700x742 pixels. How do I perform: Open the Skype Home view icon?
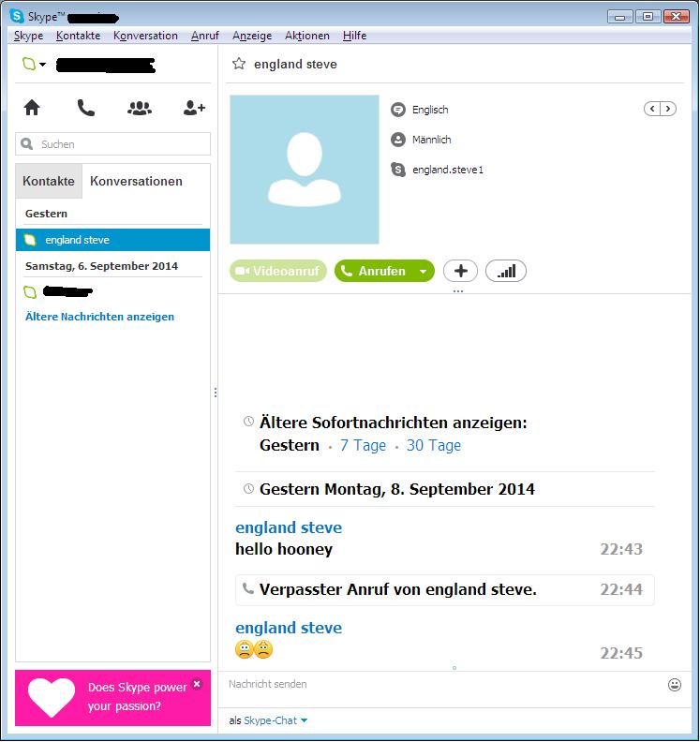pyautogui.click(x=32, y=108)
